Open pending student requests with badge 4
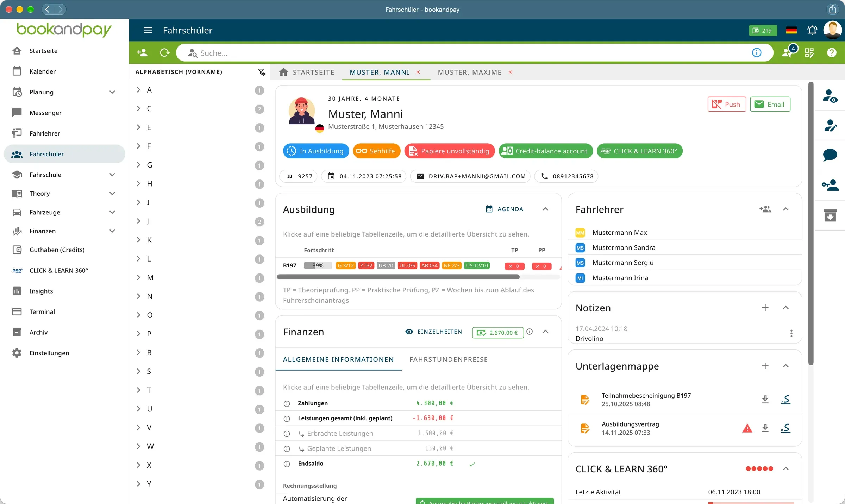 [x=789, y=52]
